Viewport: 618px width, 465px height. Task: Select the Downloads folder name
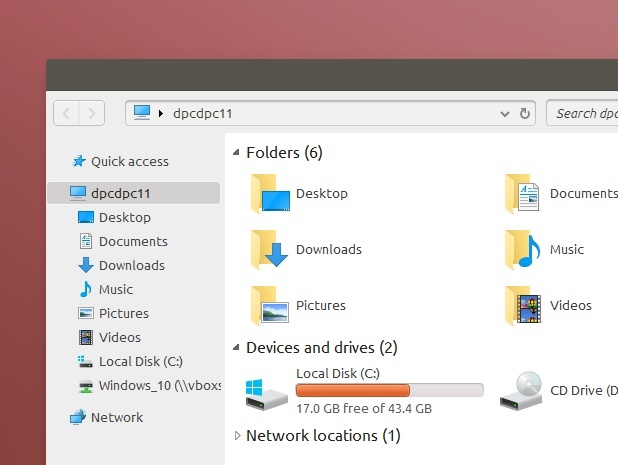(x=329, y=249)
